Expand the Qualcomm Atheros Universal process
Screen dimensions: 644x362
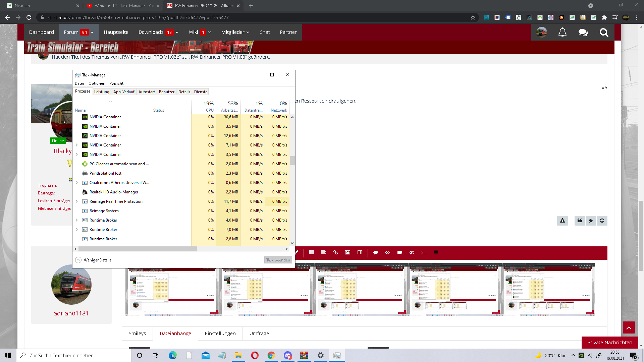(x=77, y=183)
